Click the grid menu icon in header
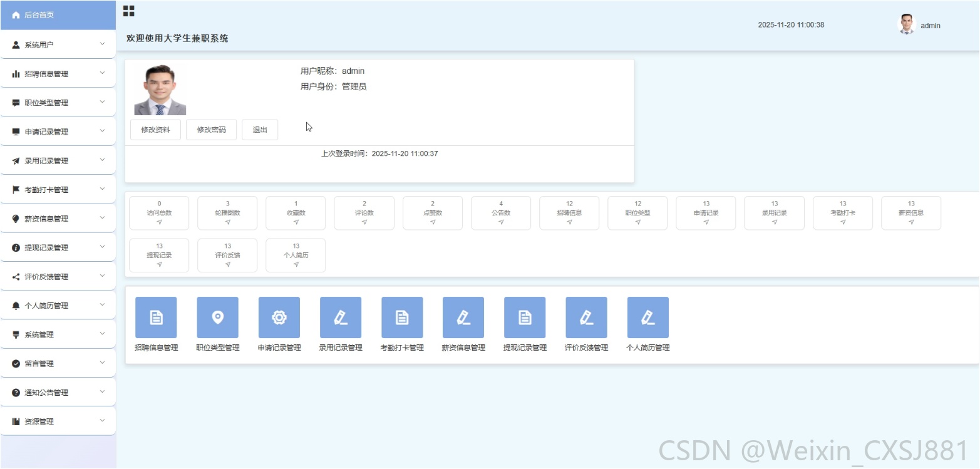 tap(128, 11)
